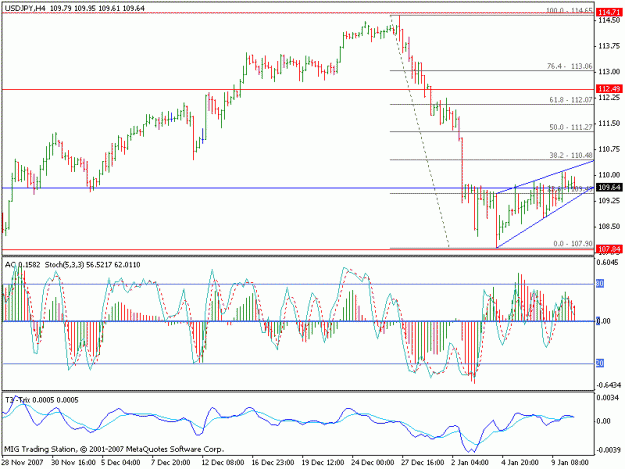Click the 0.0034 Trix scale value
Image resolution: width=625 pixels, height=469 pixels.
click(x=608, y=397)
